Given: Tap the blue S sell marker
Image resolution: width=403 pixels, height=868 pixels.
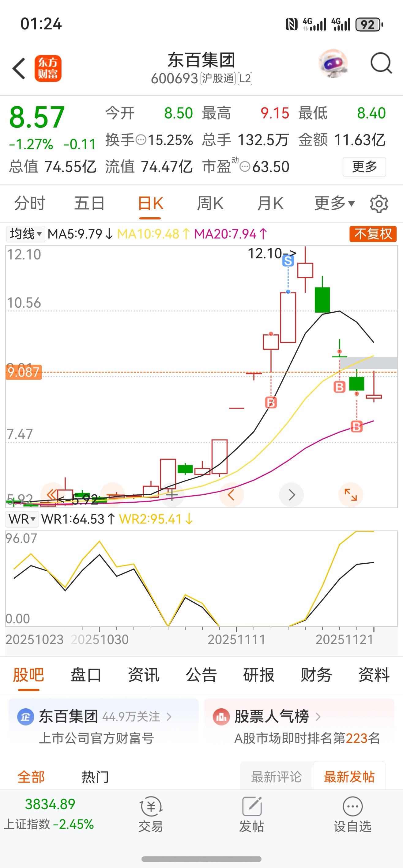Looking at the screenshot, I should [288, 261].
